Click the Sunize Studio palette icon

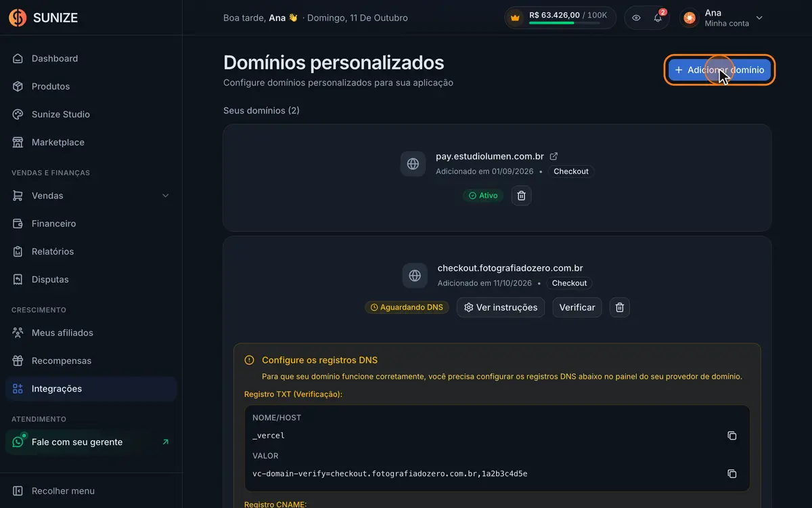pyautogui.click(x=18, y=114)
